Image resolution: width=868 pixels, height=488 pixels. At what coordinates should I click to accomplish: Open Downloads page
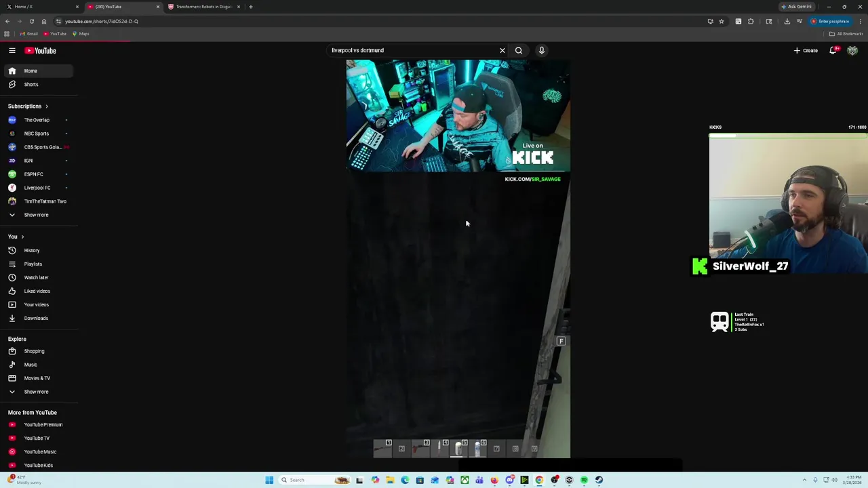(39, 318)
